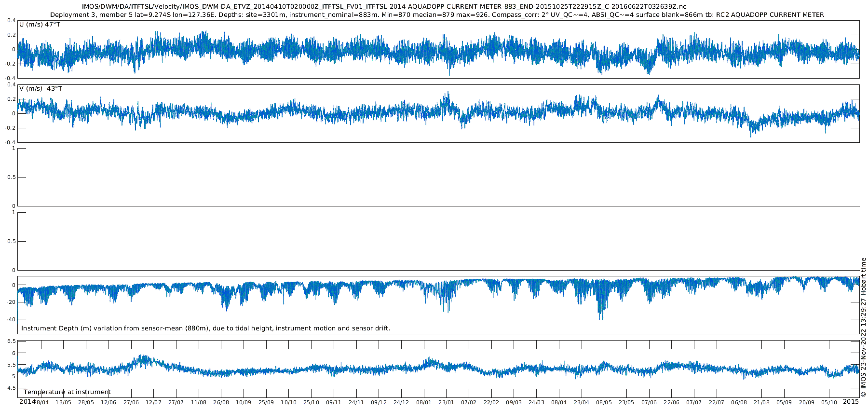Viewport: 868px width, 410px height.
Task: Click the 'V (m/s) -43°T' panel label
Action: [x=41, y=89]
